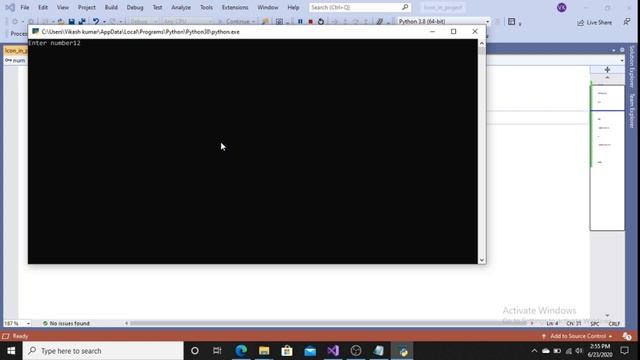640x360 pixels.
Task: Click the Continue debug button
Action: coord(237,21)
